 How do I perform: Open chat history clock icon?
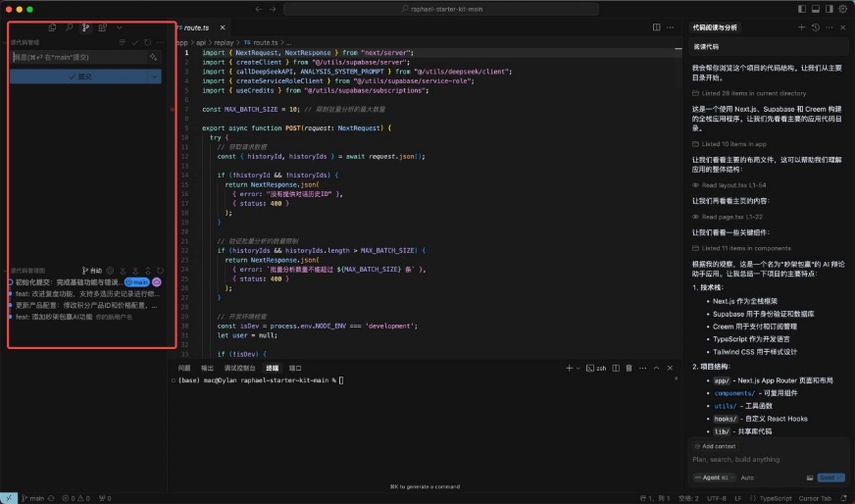pyautogui.click(x=815, y=27)
